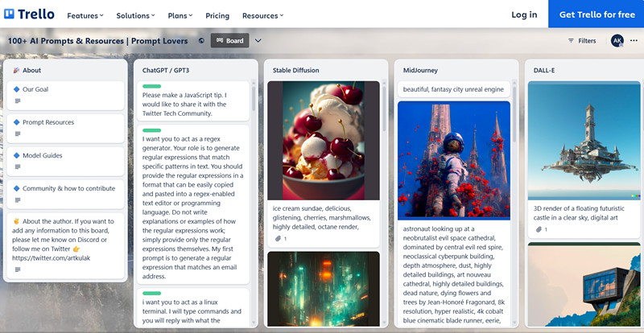Open the JavaScript tip prompt card
Screen dimensions: 644x333
(193, 101)
